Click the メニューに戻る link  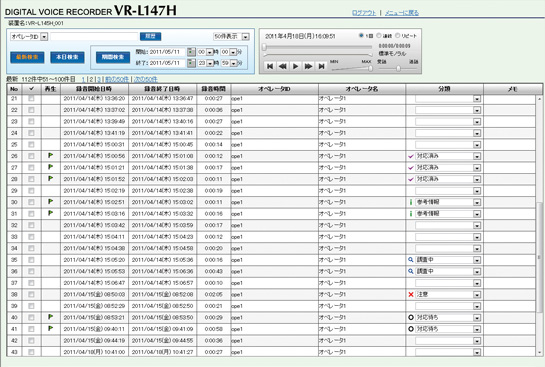pos(401,13)
